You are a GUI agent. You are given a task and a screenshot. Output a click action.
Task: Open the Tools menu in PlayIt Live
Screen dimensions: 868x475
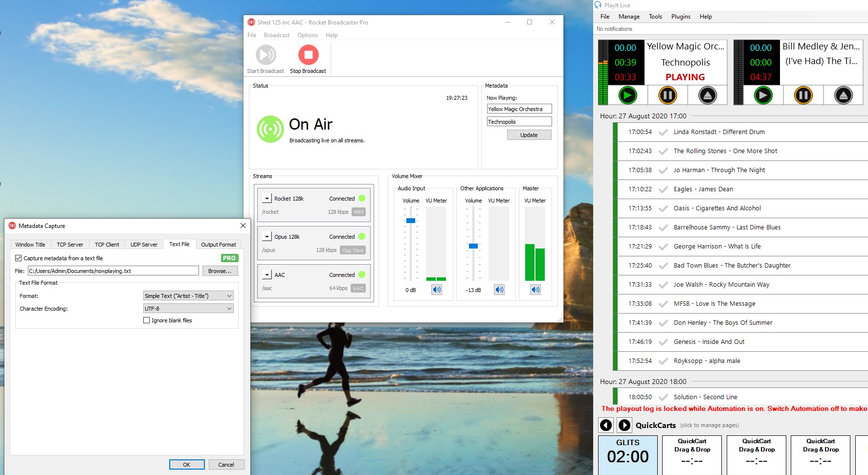click(655, 17)
